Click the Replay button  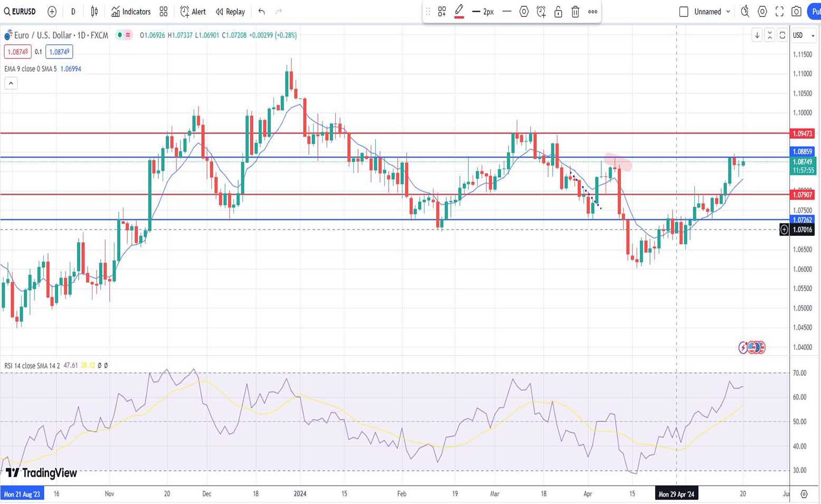click(230, 12)
